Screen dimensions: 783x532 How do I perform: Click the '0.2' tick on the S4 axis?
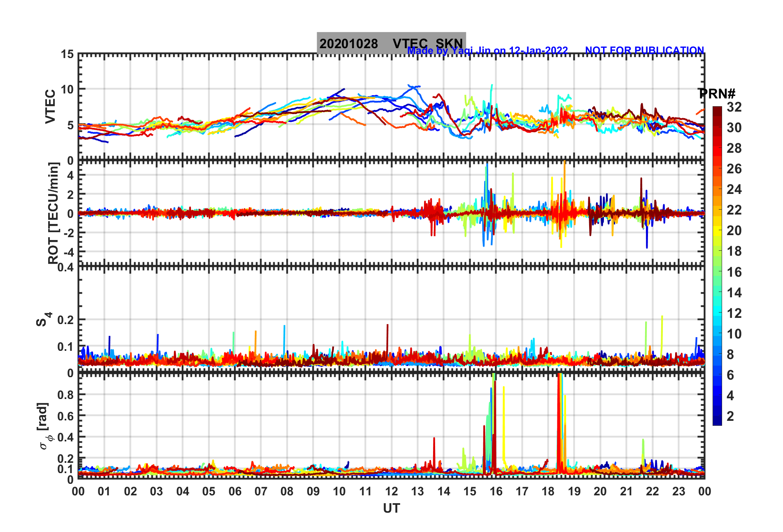click(x=66, y=320)
